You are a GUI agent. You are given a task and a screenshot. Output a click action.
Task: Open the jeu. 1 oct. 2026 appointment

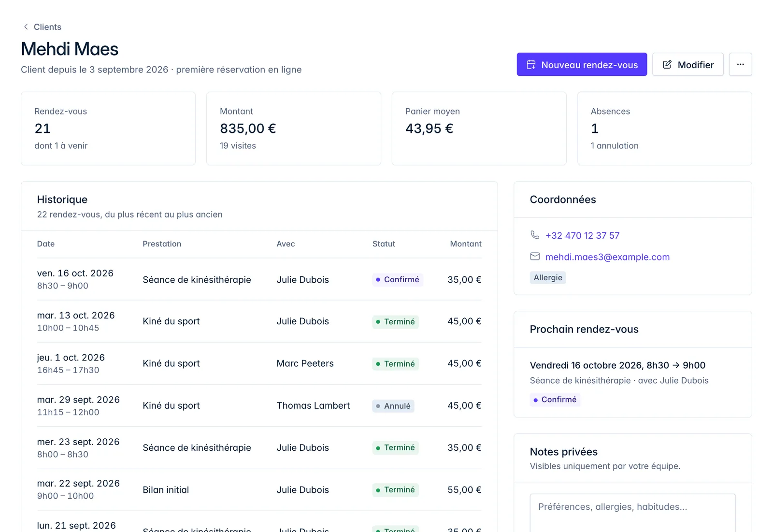click(x=259, y=363)
